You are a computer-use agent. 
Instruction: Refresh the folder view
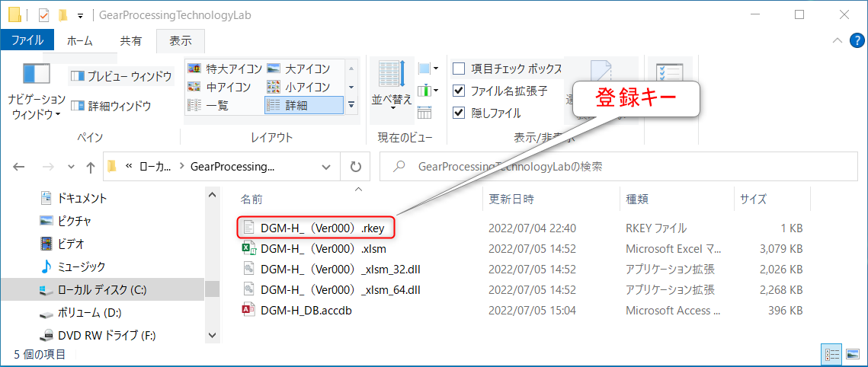point(356,166)
